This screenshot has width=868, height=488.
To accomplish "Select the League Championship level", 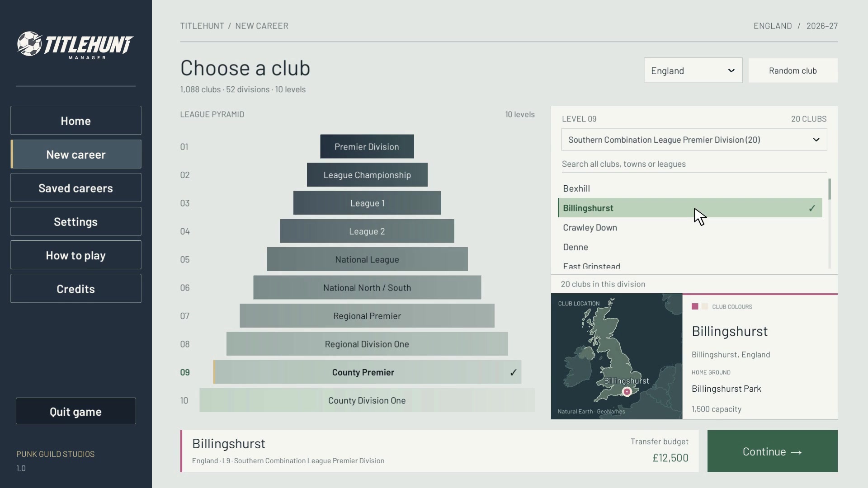I will pos(367,175).
